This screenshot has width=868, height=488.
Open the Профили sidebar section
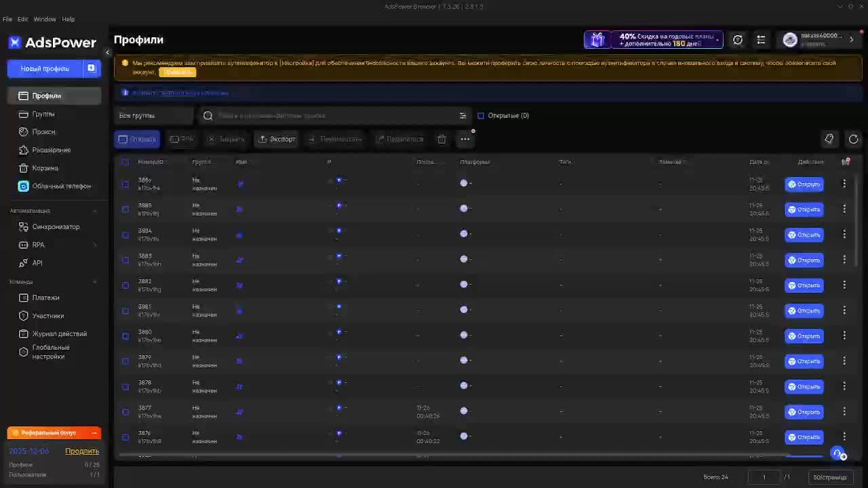pyautogui.click(x=54, y=96)
